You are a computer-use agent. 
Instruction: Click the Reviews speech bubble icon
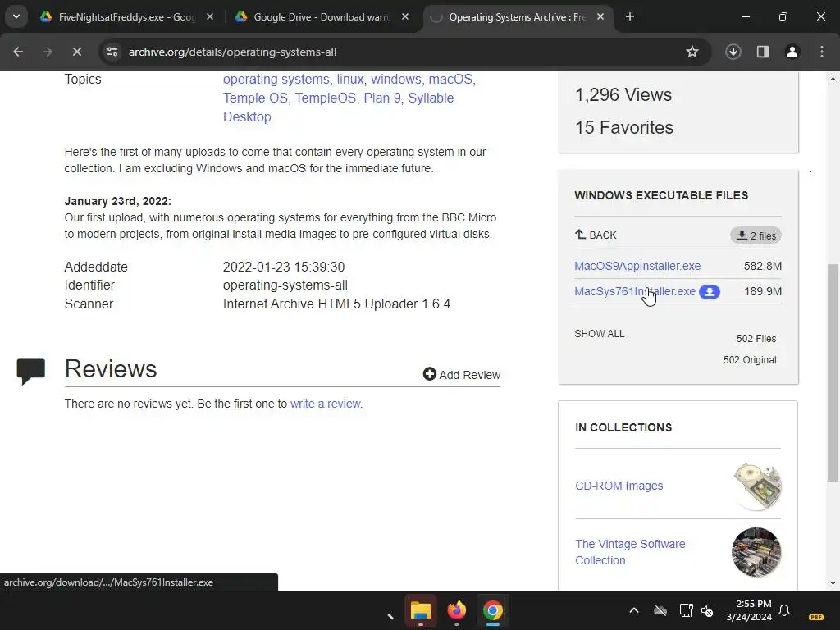tap(30, 372)
